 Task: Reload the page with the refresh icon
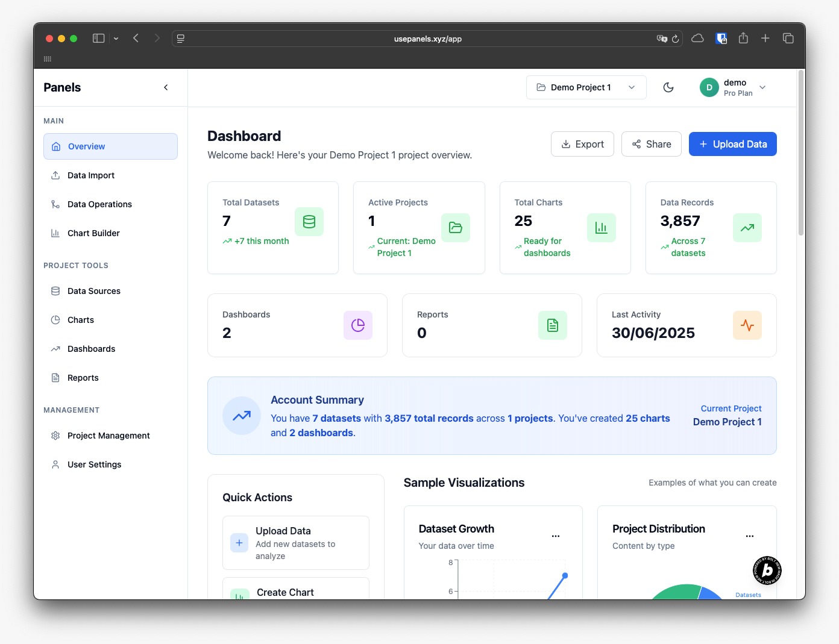tap(676, 39)
